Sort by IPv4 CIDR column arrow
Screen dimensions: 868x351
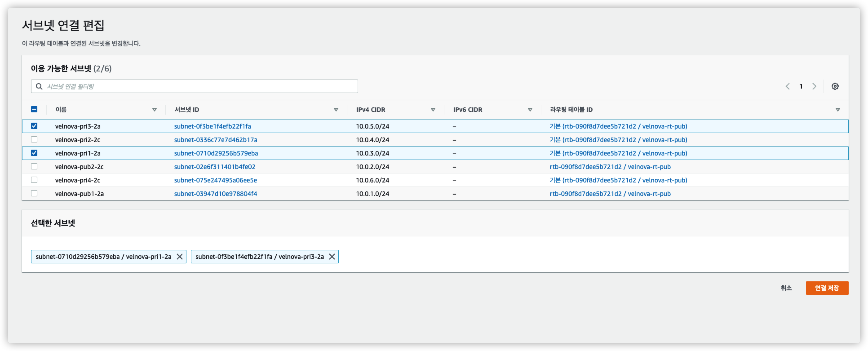433,110
